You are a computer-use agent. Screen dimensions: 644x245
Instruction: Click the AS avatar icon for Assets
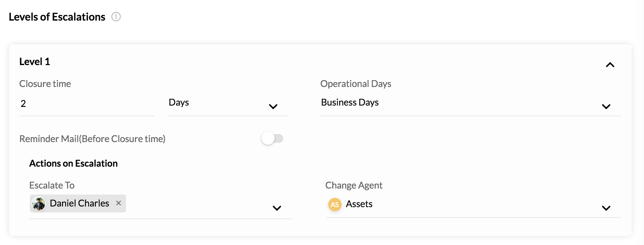tap(335, 204)
